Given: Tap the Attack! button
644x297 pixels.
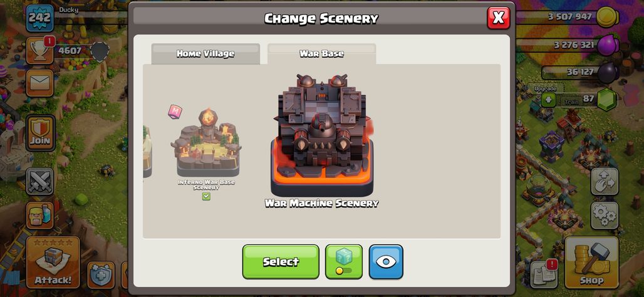Looking at the screenshot, I should tap(53, 263).
